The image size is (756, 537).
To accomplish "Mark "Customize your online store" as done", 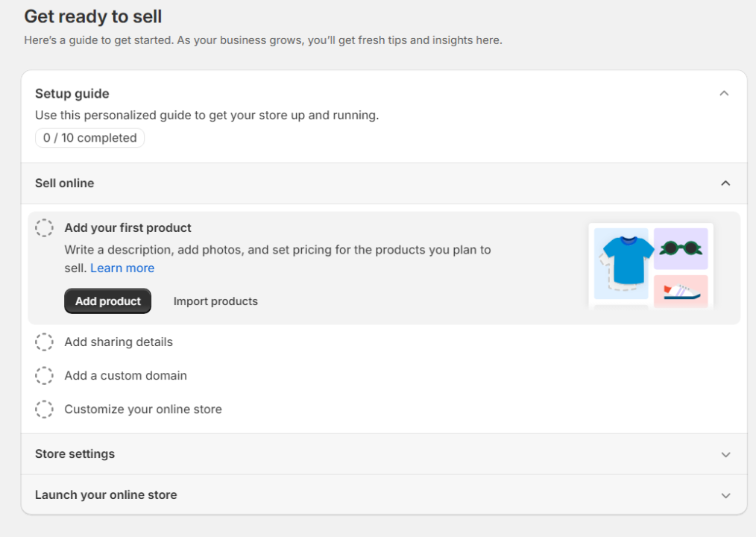I will click(x=45, y=409).
